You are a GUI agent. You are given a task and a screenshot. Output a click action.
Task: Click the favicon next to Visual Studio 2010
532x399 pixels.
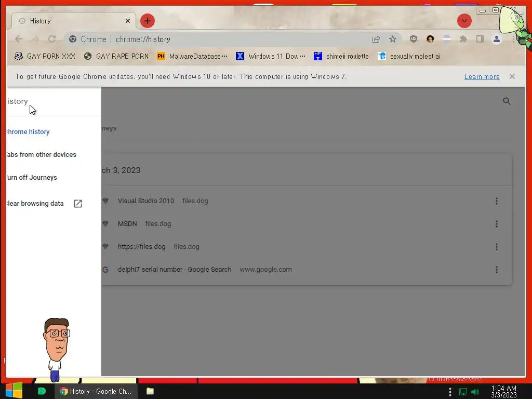click(105, 201)
